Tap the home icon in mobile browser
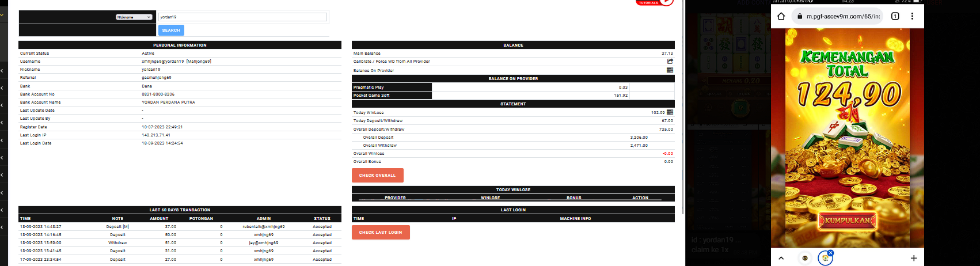This screenshot has height=266, width=980. (x=781, y=16)
